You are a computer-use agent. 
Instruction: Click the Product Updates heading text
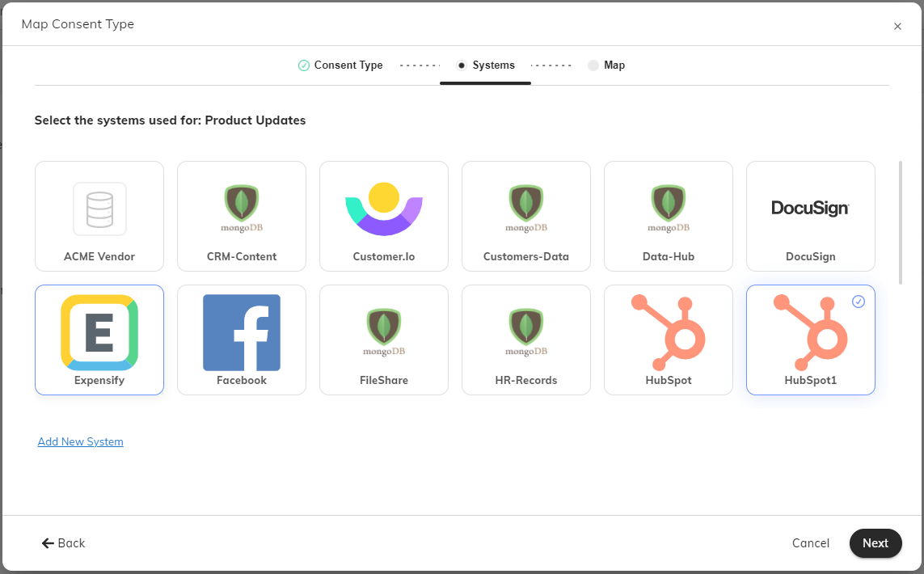[x=255, y=120]
